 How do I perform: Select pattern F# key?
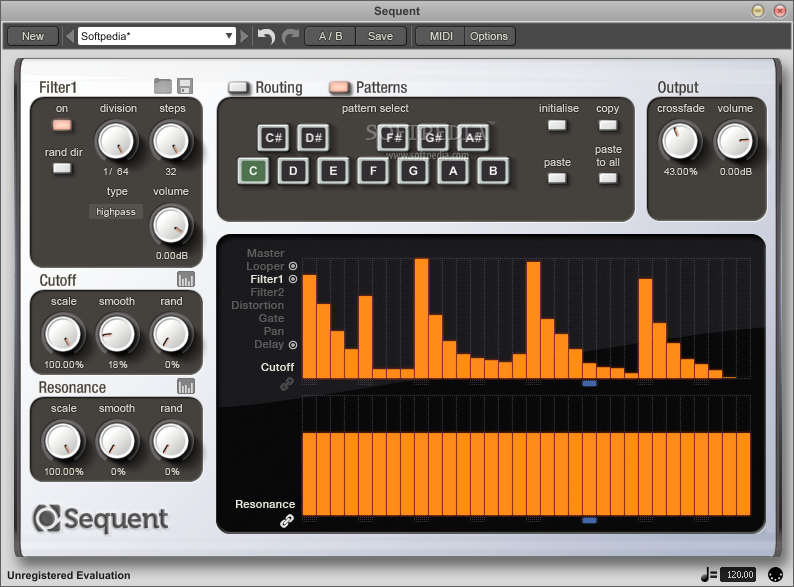coord(393,138)
